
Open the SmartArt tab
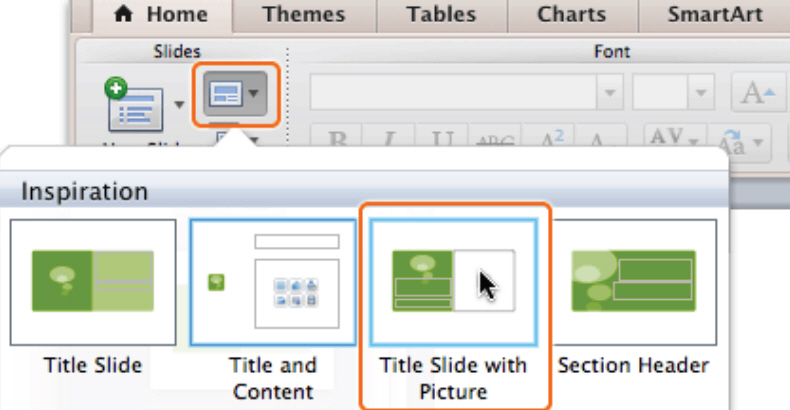coord(714,15)
